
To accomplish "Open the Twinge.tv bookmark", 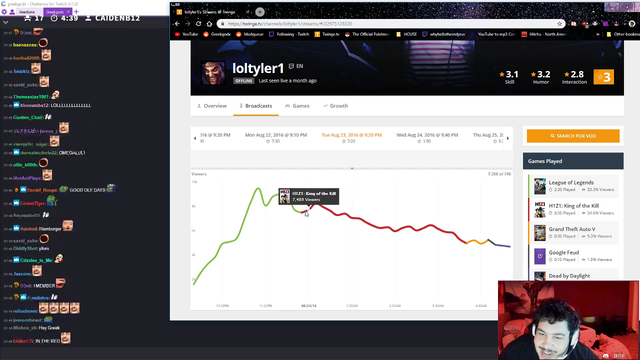I will pos(327,34).
